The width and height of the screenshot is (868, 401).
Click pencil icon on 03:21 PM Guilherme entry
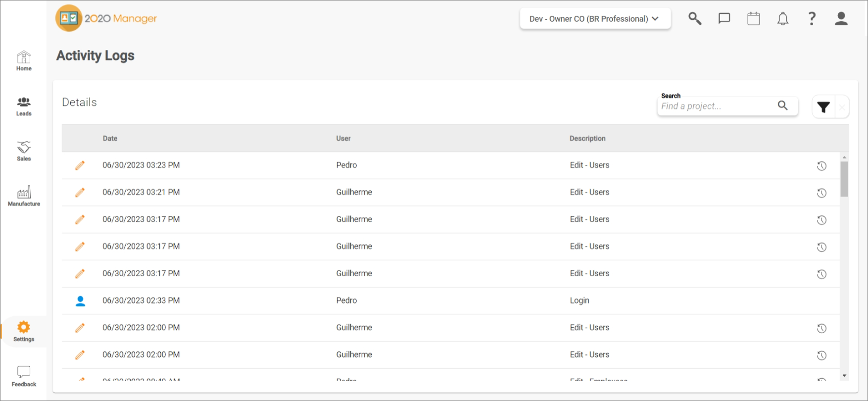(x=80, y=193)
